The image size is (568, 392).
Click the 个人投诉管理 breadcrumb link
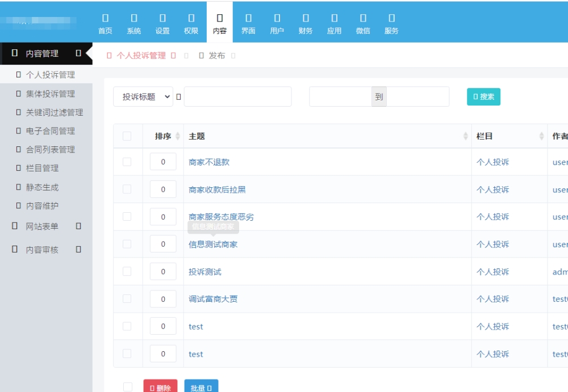(x=141, y=56)
